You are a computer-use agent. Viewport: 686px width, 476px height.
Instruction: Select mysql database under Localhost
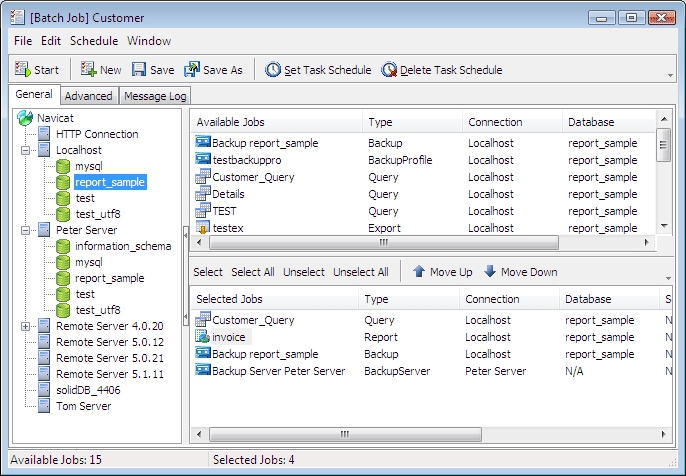pyautogui.click(x=88, y=166)
